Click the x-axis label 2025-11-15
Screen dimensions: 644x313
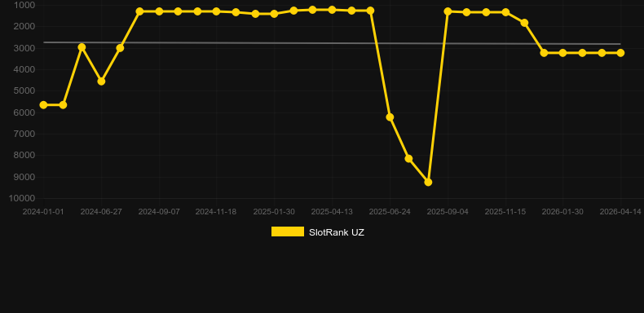(x=505, y=212)
